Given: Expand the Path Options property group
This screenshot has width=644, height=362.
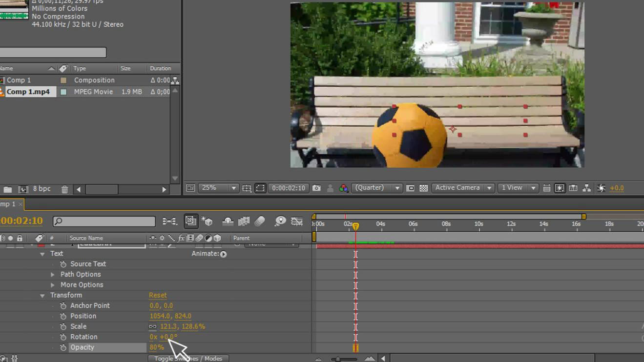Looking at the screenshot, I should [x=53, y=275].
